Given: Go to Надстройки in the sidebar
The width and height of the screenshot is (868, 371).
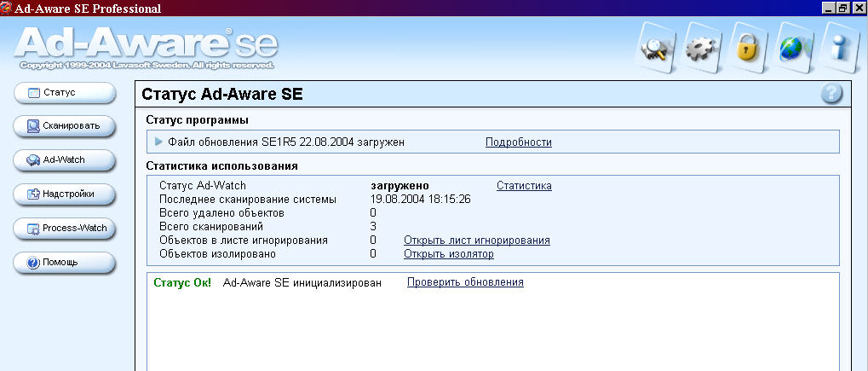Looking at the screenshot, I should point(64,194).
